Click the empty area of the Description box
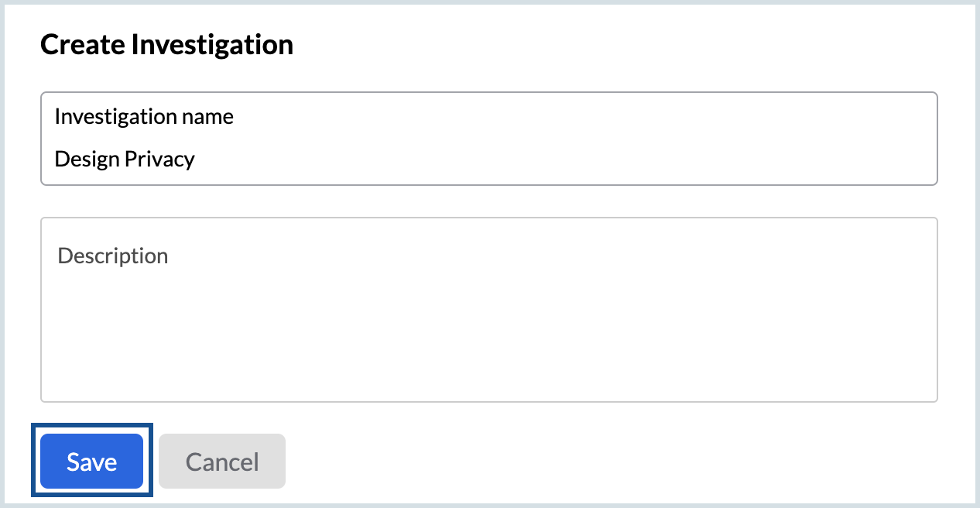The width and height of the screenshot is (980, 508). tap(489, 333)
